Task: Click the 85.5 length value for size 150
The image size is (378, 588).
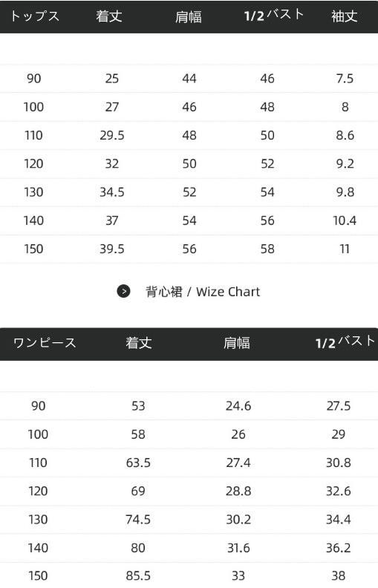Action: click(x=138, y=575)
